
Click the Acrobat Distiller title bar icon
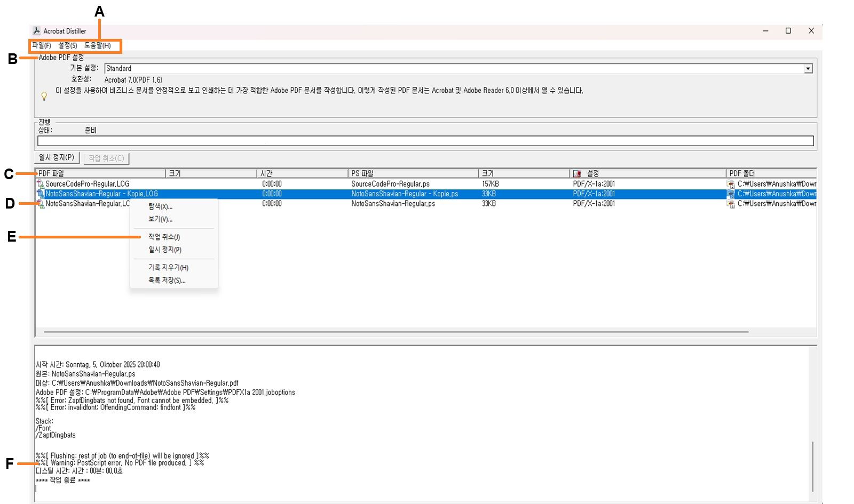pos(36,31)
